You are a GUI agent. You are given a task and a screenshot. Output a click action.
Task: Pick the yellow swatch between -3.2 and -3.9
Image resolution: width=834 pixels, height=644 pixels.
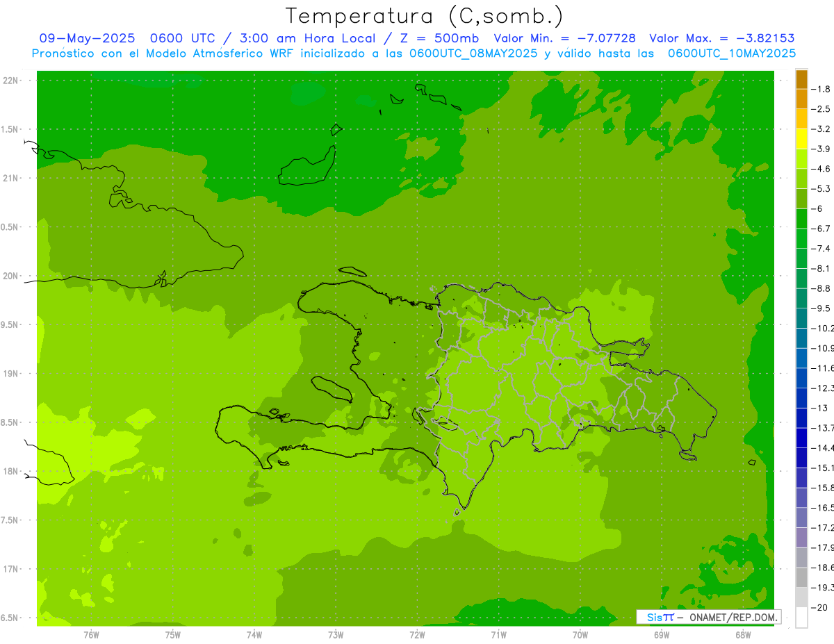pyautogui.click(x=801, y=139)
